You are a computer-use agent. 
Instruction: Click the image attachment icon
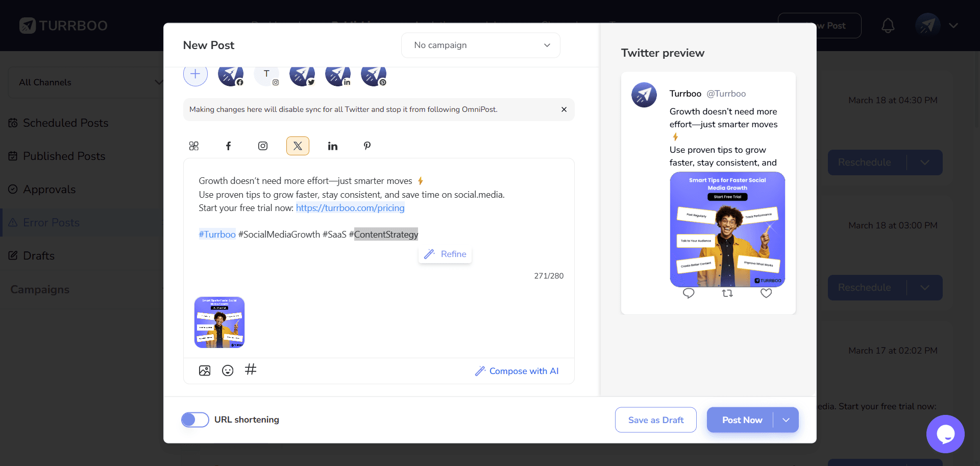(205, 370)
